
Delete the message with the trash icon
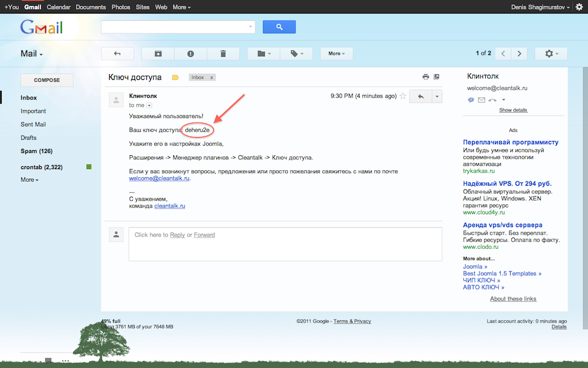coord(223,53)
